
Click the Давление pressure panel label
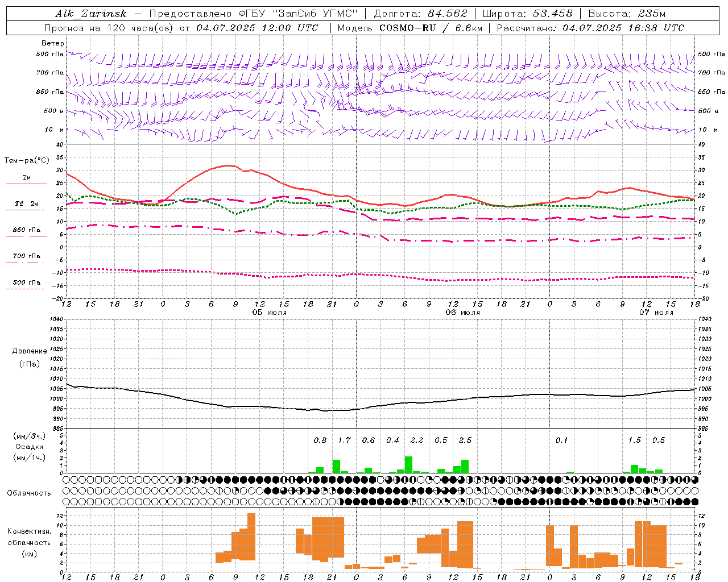point(30,351)
